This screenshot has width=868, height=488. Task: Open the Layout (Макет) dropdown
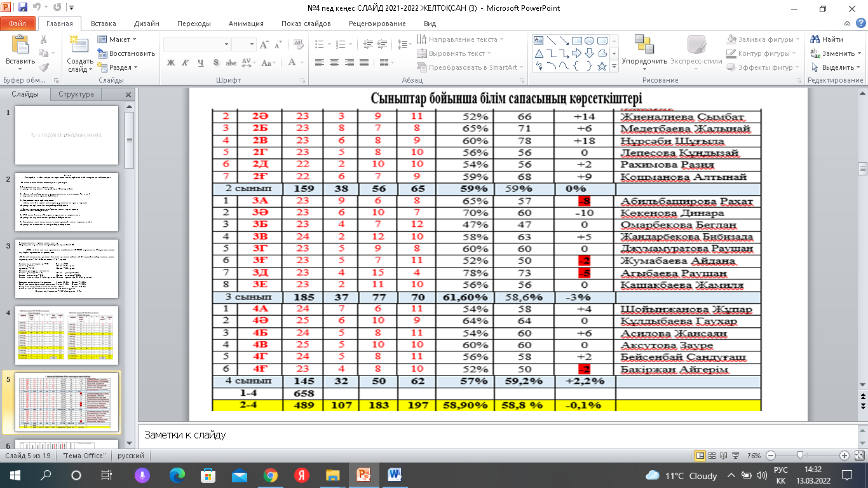(118, 39)
